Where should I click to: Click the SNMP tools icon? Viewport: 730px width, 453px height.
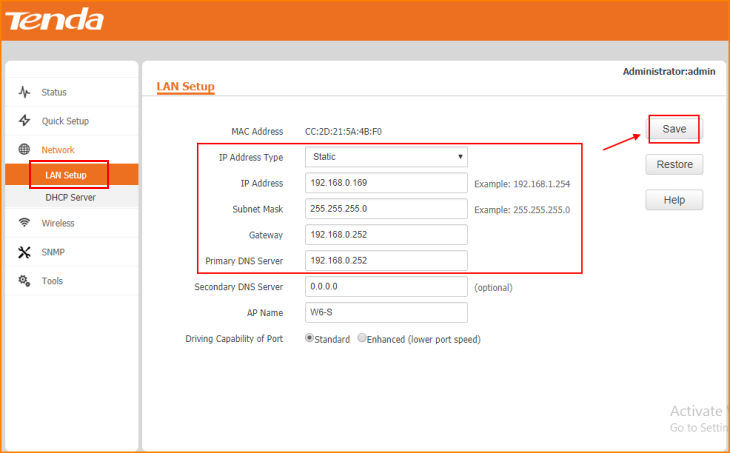coord(24,252)
